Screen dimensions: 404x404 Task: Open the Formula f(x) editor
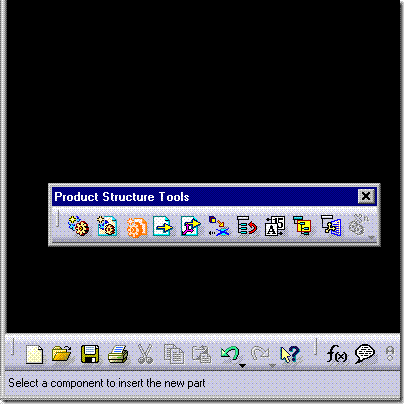click(x=337, y=354)
